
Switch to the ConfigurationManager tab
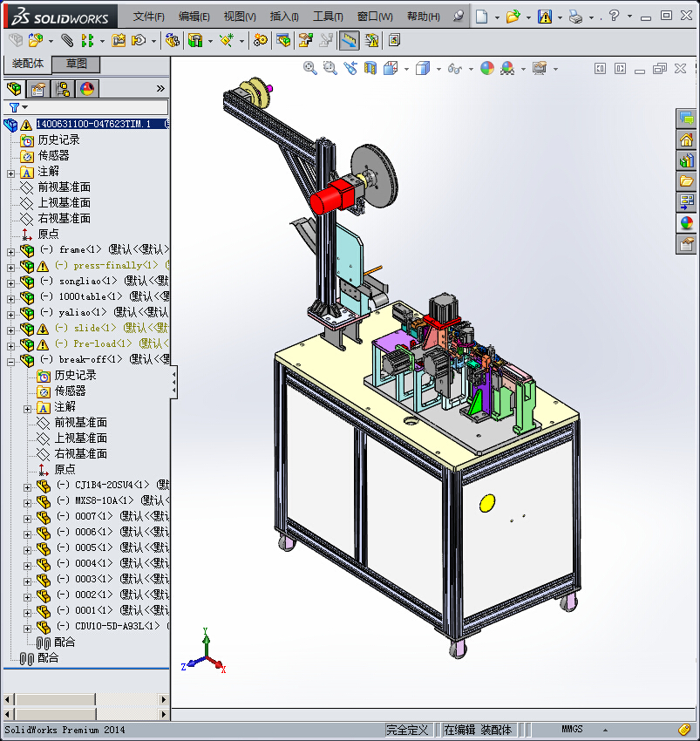pyautogui.click(x=63, y=89)
